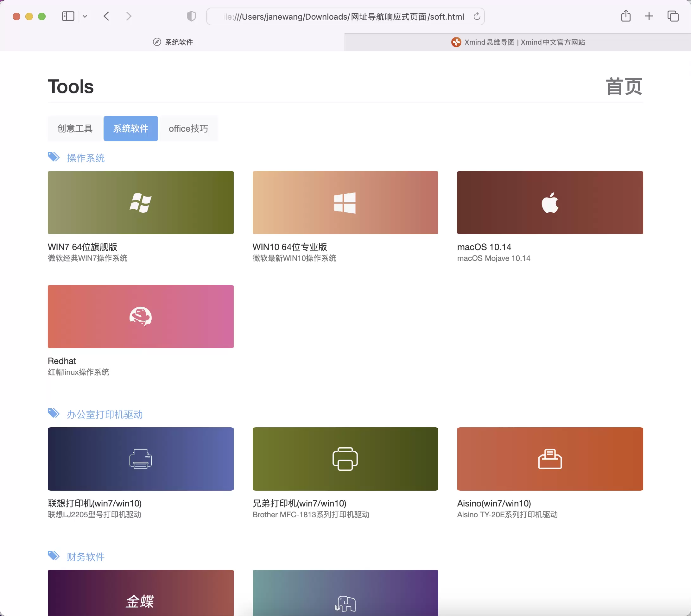
Task: Open the 兄弟打印机 printer icon card
Action: coord(345,459)
